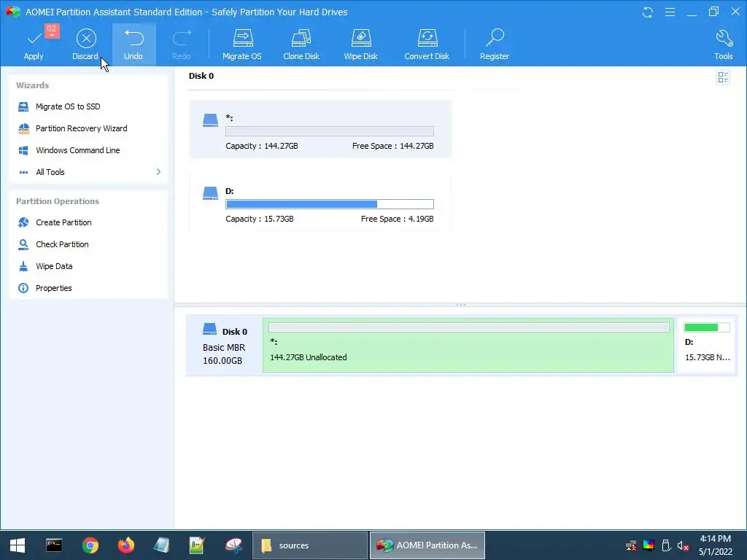The width and height of the screenshot is (747, 560).
Task: Switch the disk list view layout icon
Action: [x=723, y=77]
